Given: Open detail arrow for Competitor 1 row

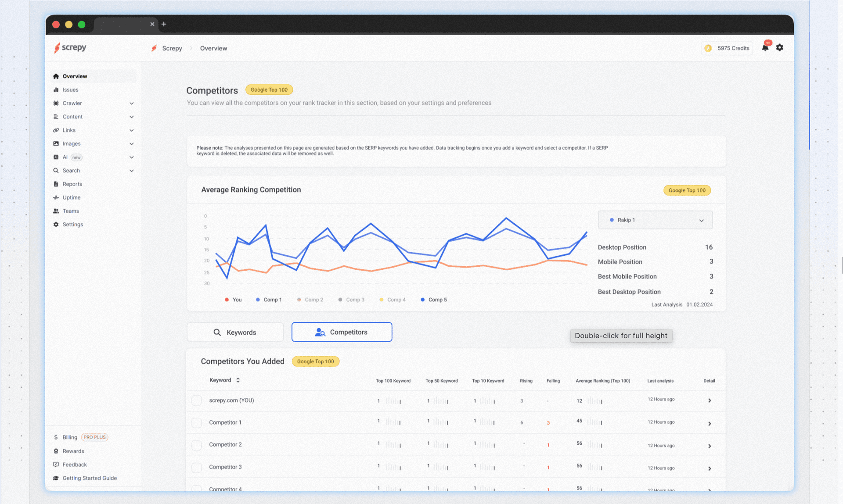Looking at the screenshot, I should point(710,424).
